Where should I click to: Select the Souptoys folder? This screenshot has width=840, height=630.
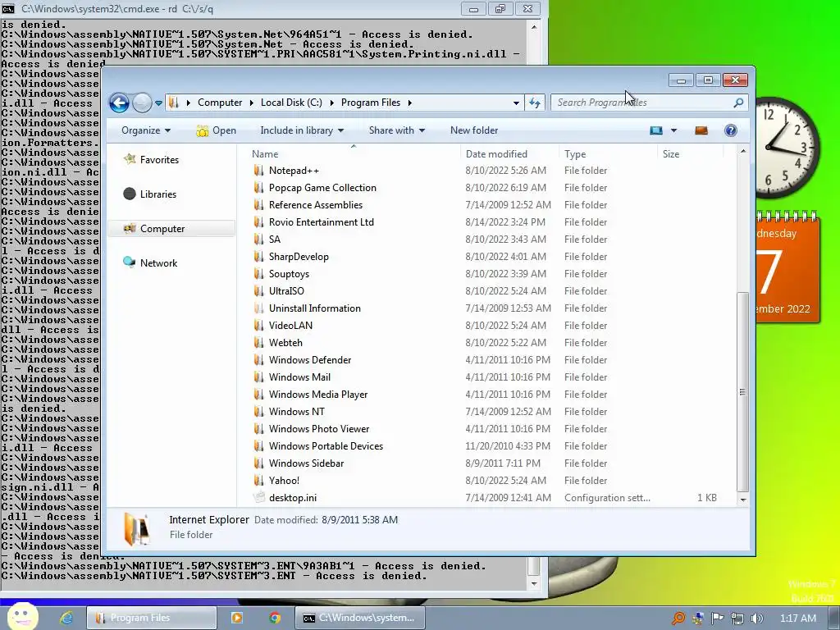(289, 273)
